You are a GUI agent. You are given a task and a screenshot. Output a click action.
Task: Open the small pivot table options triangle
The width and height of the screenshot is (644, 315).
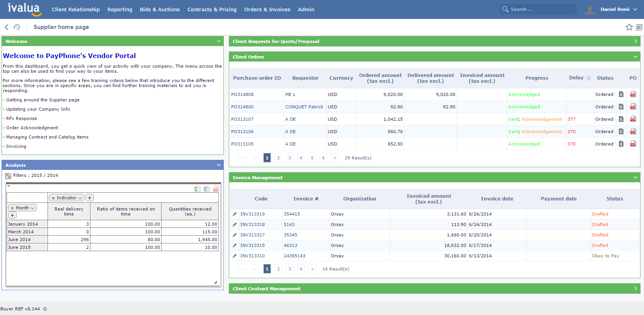point(9,186)
